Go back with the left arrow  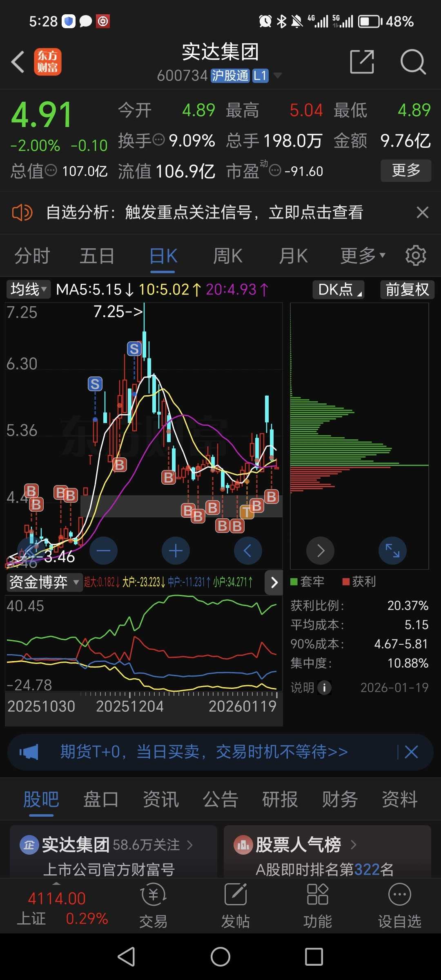[x=18, y=62]
